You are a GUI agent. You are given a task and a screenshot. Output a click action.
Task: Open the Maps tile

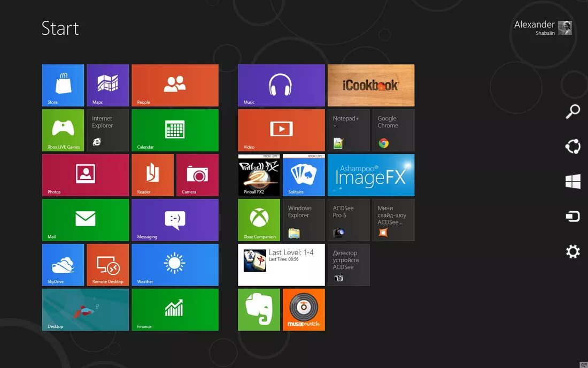[107, 85]
